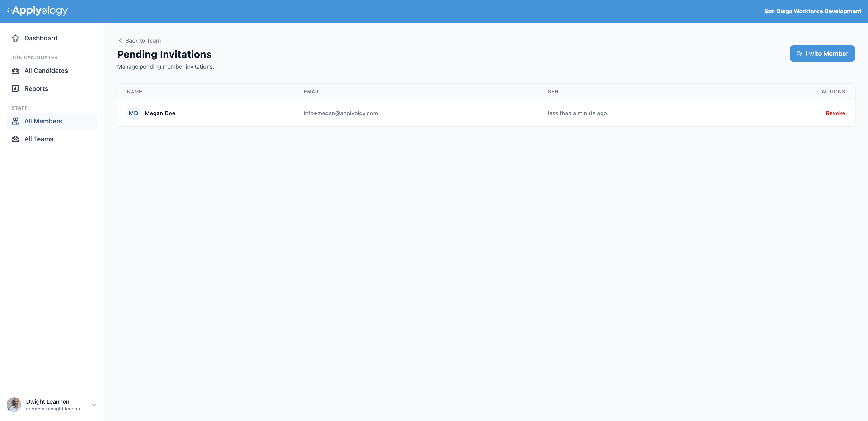Click the 'Manage pending member invitations.' subtitle
Image resolution: width=868 pixels, height=421 pixels.
pos(165,67)
